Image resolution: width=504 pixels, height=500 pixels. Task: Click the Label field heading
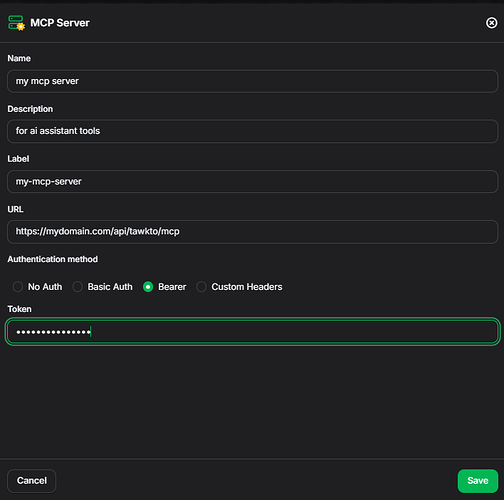(x=18, y=159)
